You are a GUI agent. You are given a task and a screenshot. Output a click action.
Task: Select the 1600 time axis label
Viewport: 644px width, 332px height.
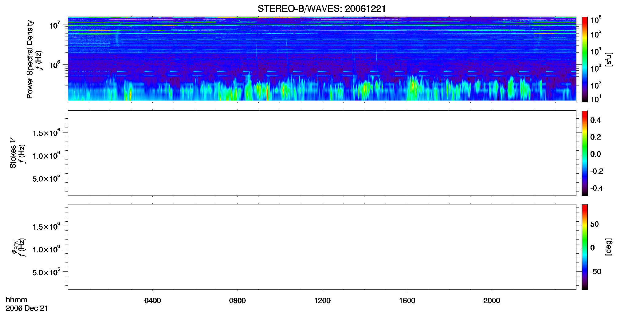(x=407, y=301)
